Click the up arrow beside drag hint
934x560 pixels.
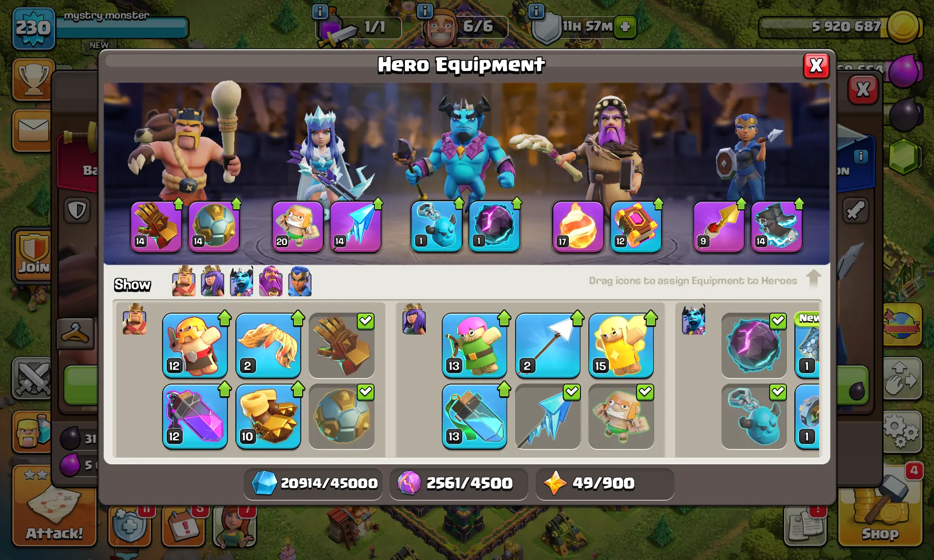[x=814, y=279]
